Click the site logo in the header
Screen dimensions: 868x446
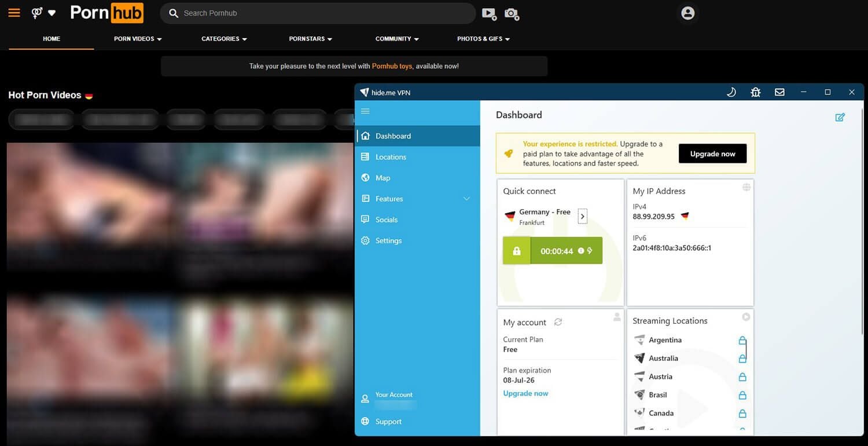click(x=106, y=13)
